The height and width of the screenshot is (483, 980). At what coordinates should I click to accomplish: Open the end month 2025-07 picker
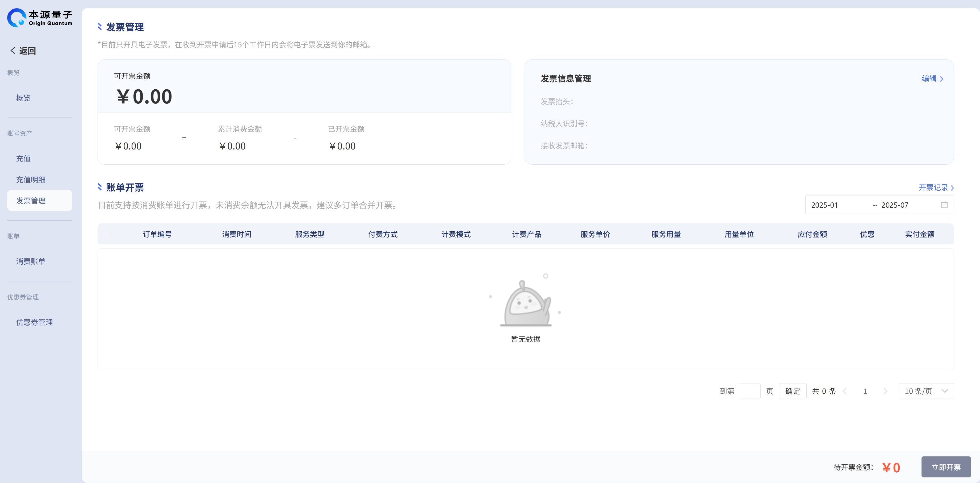[895, 205]
